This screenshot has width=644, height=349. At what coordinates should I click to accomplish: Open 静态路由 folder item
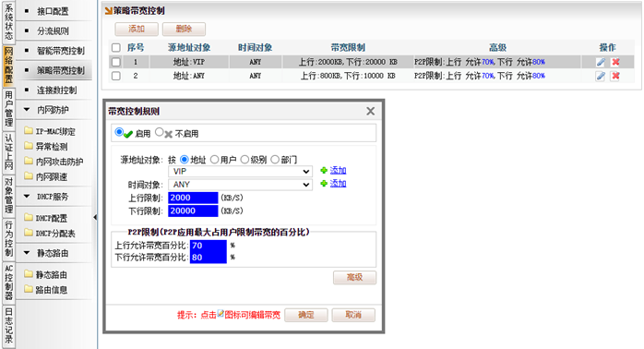pos(45,274)
